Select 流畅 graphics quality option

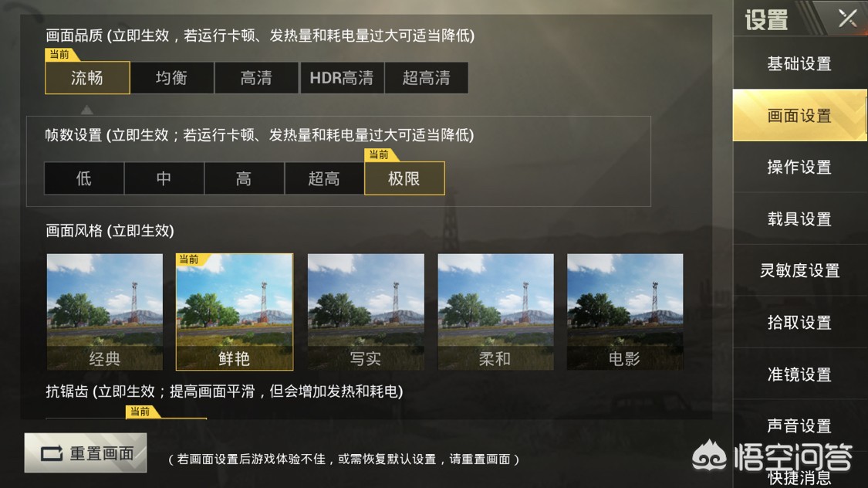click(x=87, y=77)
